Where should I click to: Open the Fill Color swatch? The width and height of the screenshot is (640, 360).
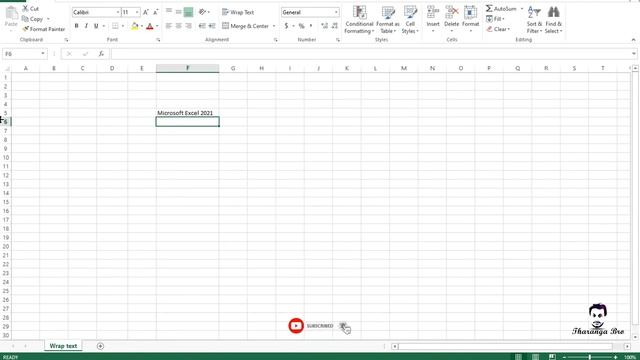pyautogui.click(x=134, y=26)
